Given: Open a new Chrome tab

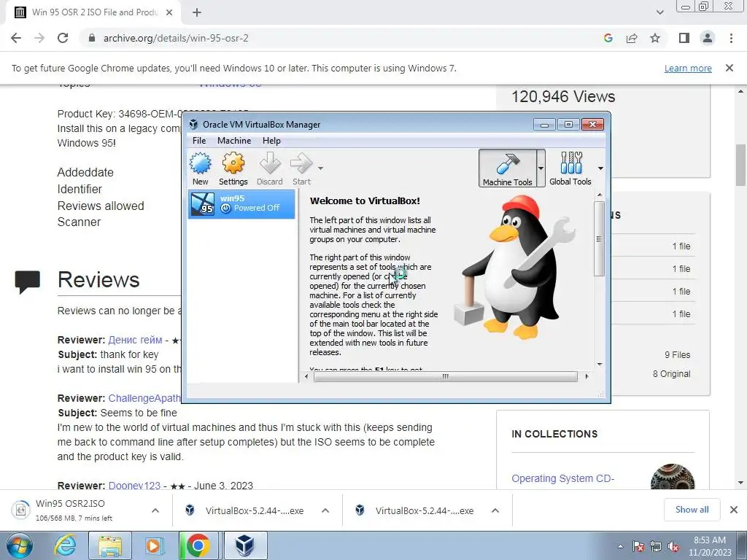Looking at the screenshot, I should click(x=197, y=12).
